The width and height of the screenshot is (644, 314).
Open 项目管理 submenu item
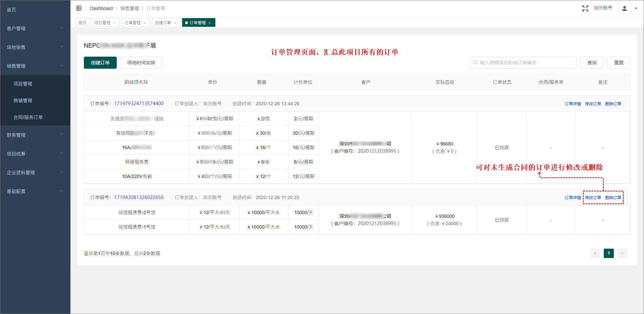(x=35, y=84)
